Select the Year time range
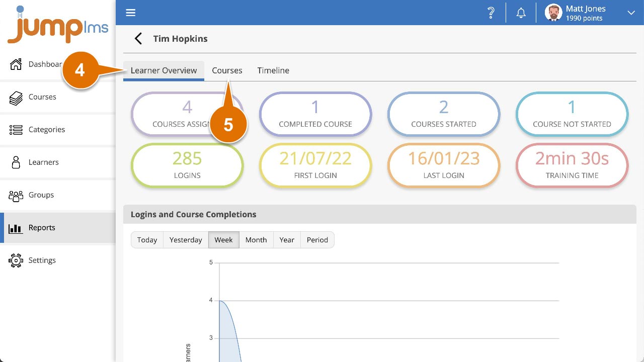The image size is (644, 362). (x=287, y=240)
